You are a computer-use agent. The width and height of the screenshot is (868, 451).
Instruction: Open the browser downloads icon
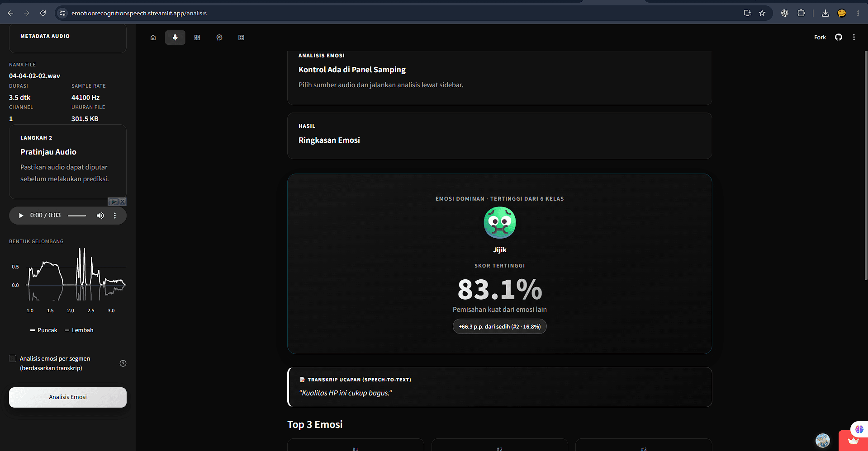[x=825, y=13]
